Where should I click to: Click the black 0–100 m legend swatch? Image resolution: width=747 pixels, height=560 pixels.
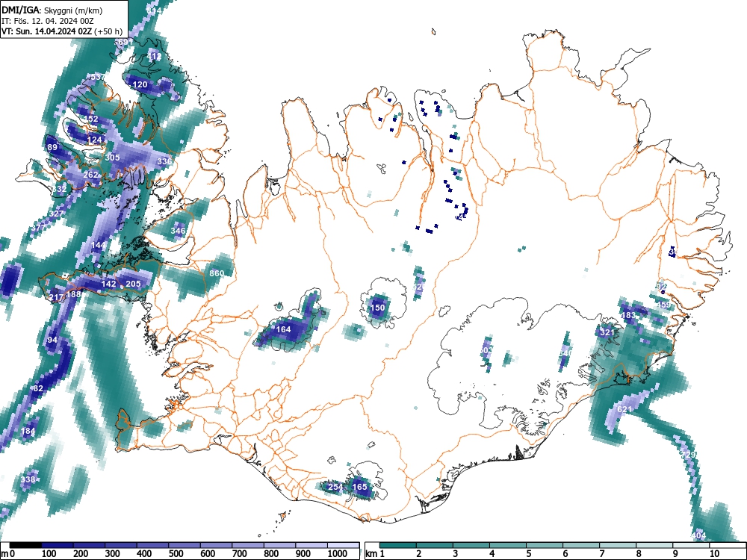(x=25, y=545)
